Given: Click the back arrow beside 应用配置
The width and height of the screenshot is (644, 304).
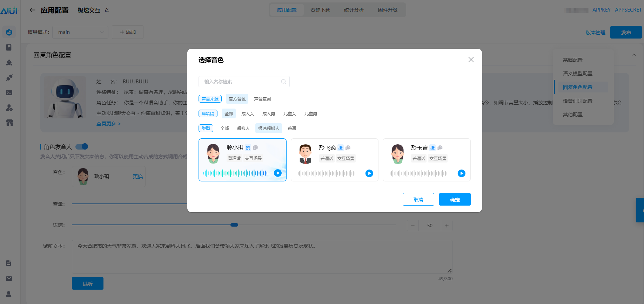Looking at the screenshot, I should (32, 10).
